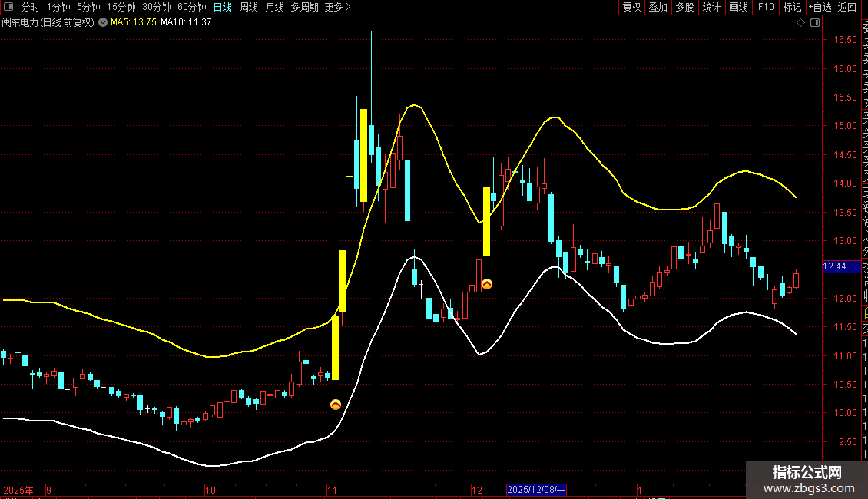This screenshot has width=868, height=499.
Task: Click the 16.50 price axis label
Action: click(845, 40)
